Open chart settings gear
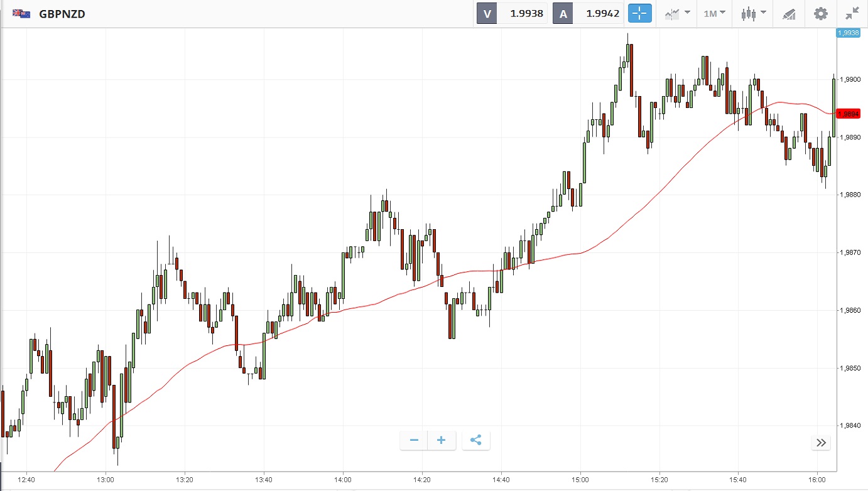Viewport: 868px width, 491px height. pos(820,13)
